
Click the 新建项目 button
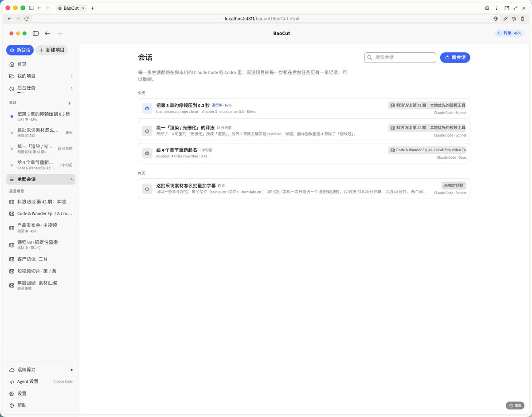(x=52, y=50)
